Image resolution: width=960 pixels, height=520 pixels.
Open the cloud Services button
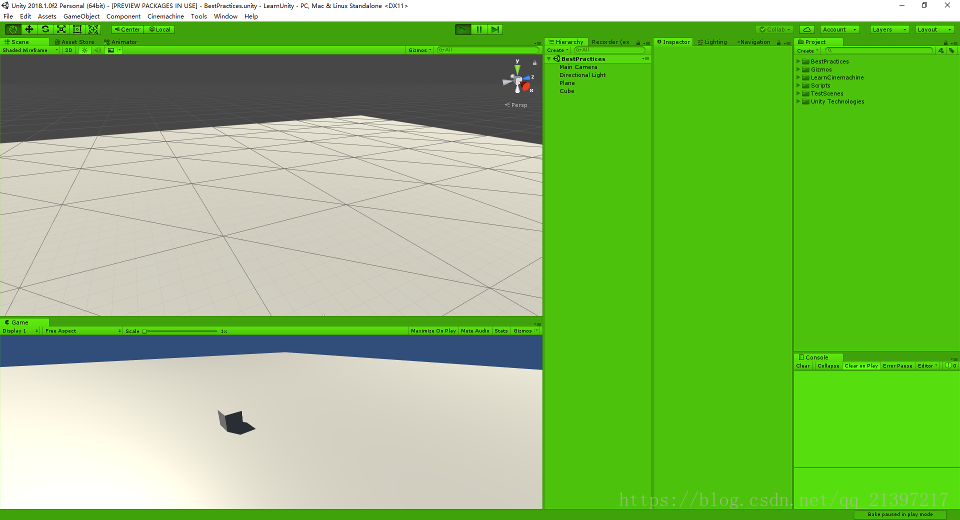point(807,29)
